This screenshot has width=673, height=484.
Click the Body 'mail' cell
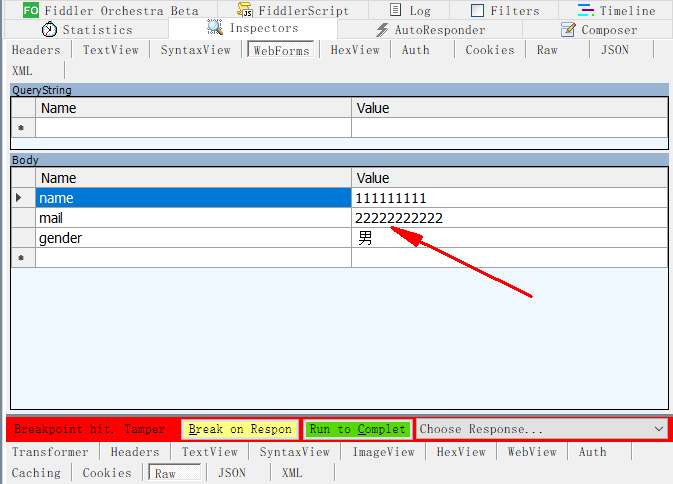coord(193,218)
